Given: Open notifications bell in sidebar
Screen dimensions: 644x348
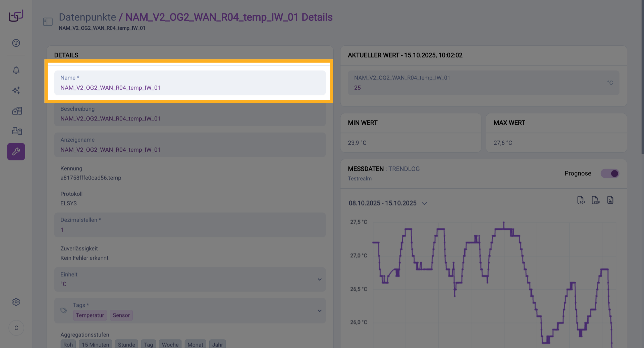Looking at the screenshot, I should (x=16, y=70).
